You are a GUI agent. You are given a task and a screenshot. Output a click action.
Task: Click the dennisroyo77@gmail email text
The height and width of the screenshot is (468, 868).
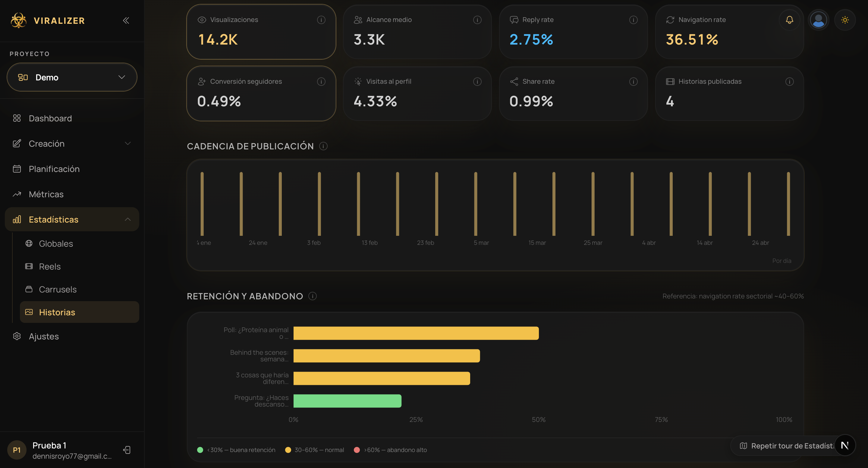72,456
